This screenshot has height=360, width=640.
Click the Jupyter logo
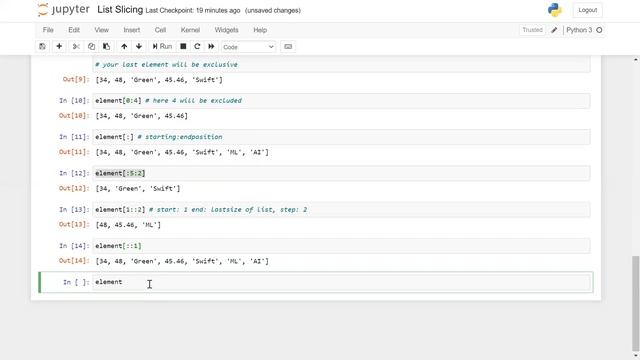[x=64, y=10]
